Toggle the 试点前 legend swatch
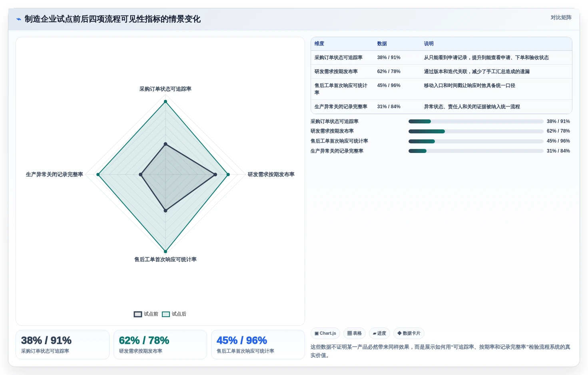The image size is (588, 375). (138, 314)
